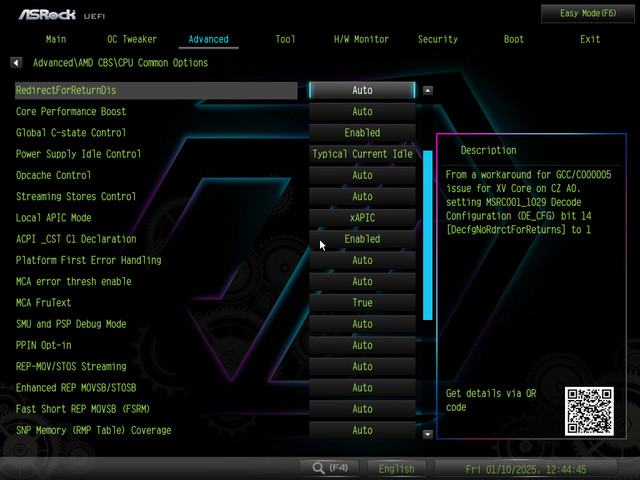Image resolution: width=640 pixels, height=480 pixels.
Task: Select the Advanced tab
Action: click(x=209, y=39)
